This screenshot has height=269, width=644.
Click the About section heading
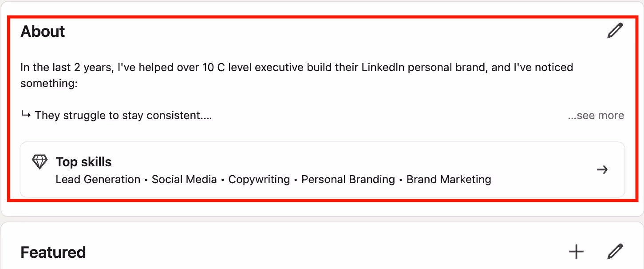click(42, 31)
